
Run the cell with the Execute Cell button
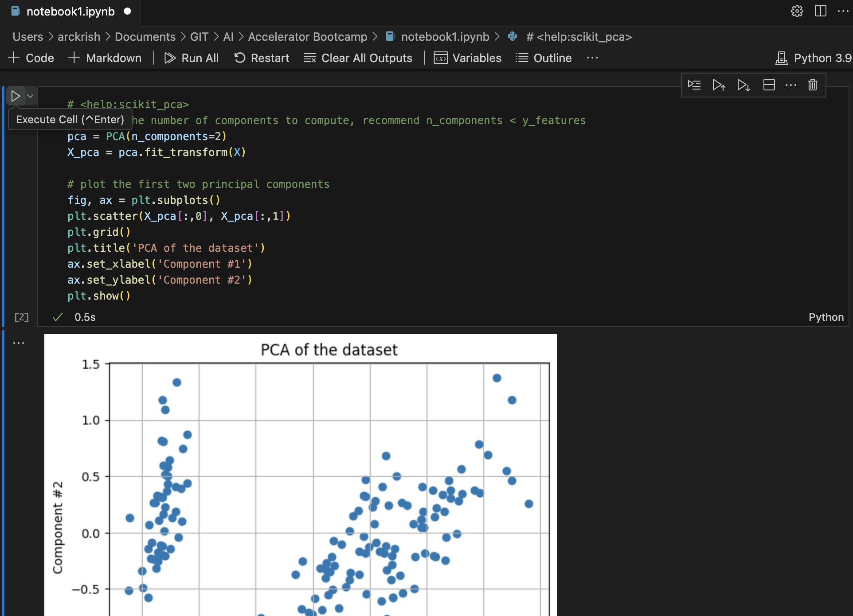pos(16,96)
